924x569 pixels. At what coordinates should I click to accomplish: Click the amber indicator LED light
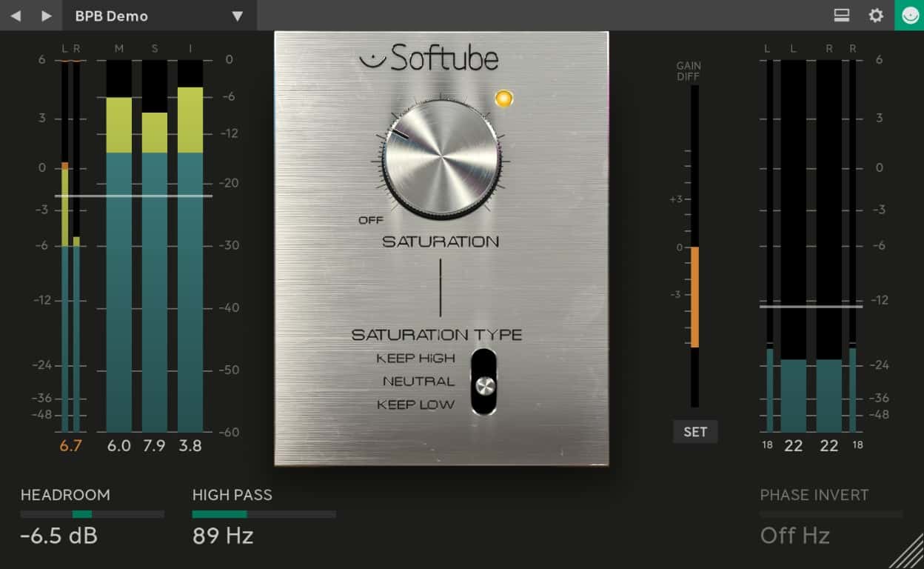(x=503, y=99)
